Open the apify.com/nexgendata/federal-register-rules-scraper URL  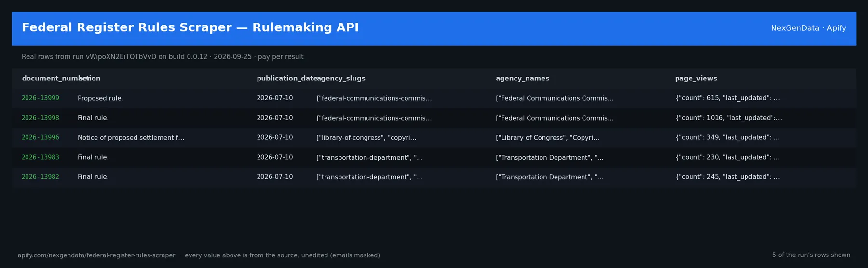coord(96,255)
